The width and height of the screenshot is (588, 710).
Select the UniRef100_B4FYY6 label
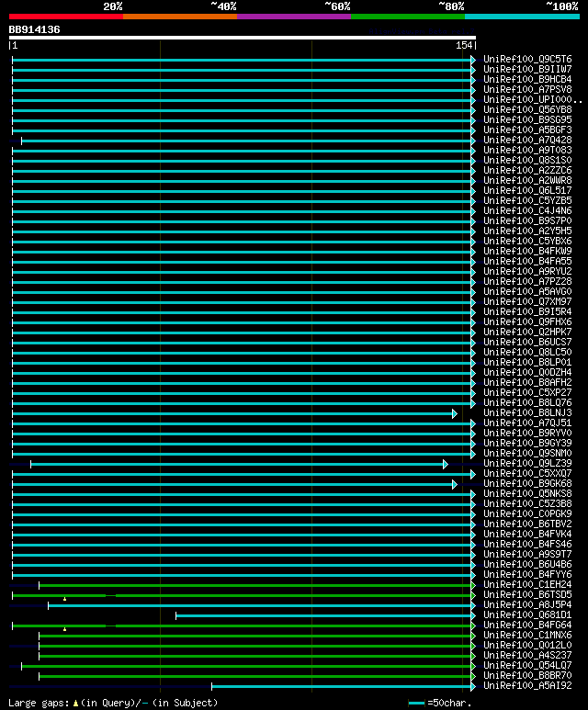coord(527,575)
